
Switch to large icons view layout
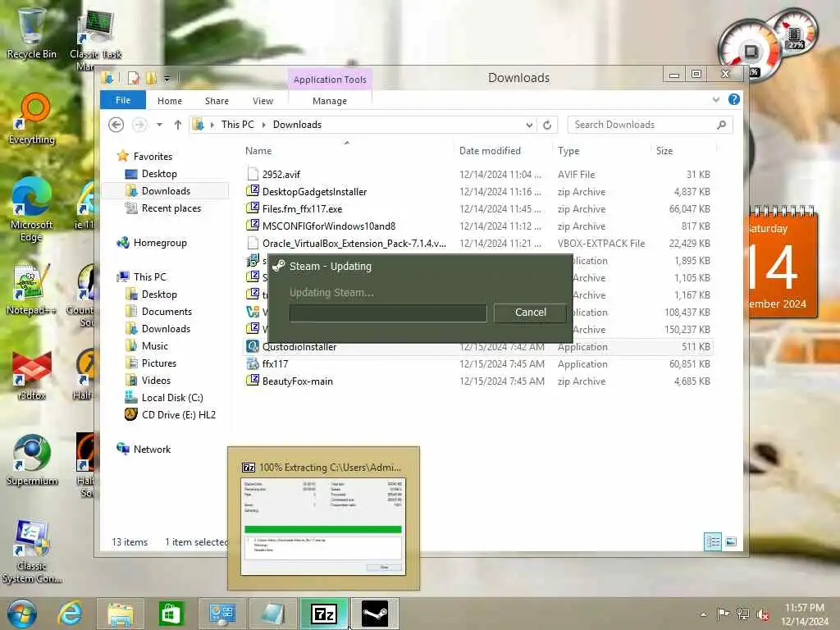[731, 541]
